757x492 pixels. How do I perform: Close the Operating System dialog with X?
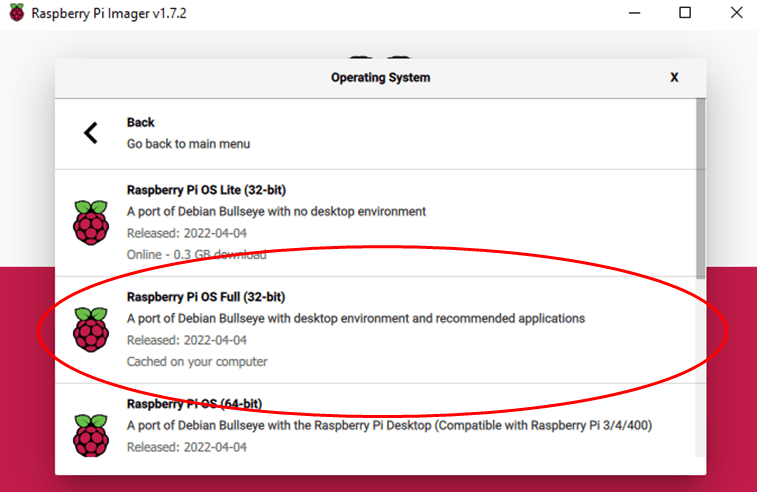tap(674, 77)
